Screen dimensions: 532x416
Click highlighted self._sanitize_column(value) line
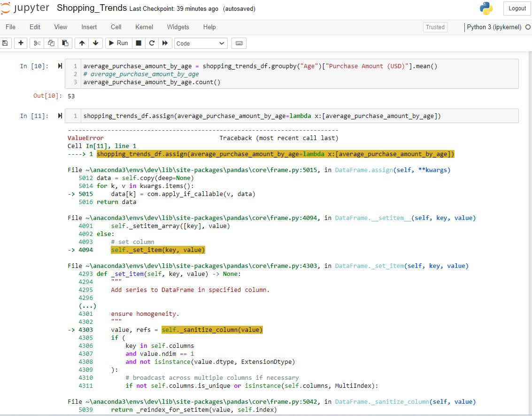212,330
